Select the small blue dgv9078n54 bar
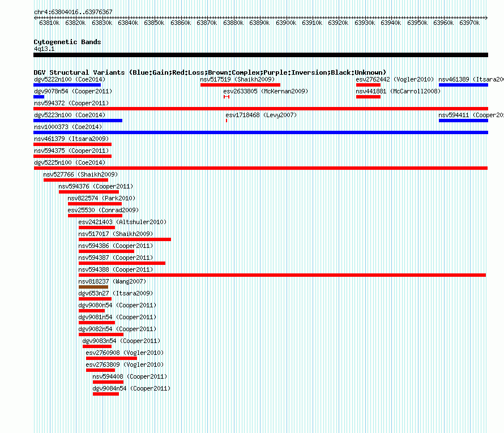Viewport: 504px width, 433px height. 39,97
